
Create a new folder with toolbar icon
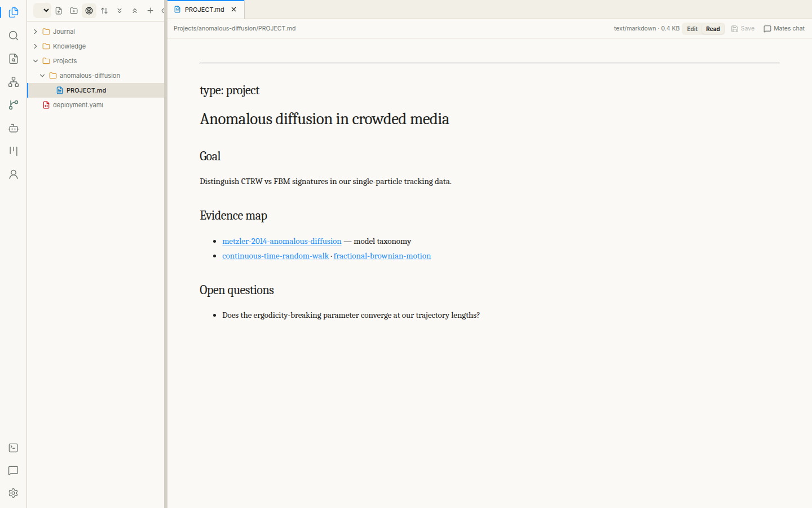point(74,10)
